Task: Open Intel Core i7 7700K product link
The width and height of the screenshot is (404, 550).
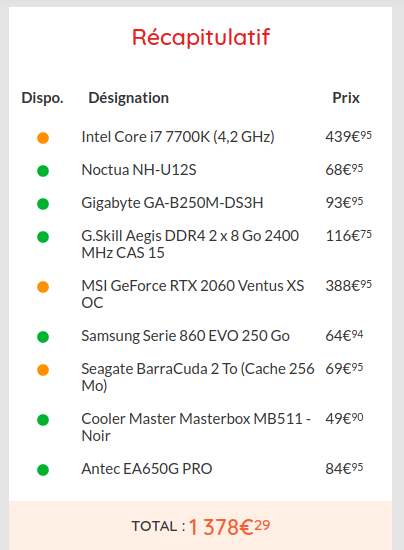Action: pos(178,137)
